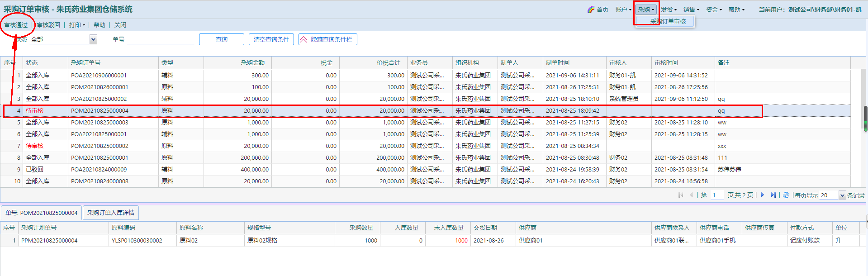Open the 状态 status dropdown

(93, 40)
